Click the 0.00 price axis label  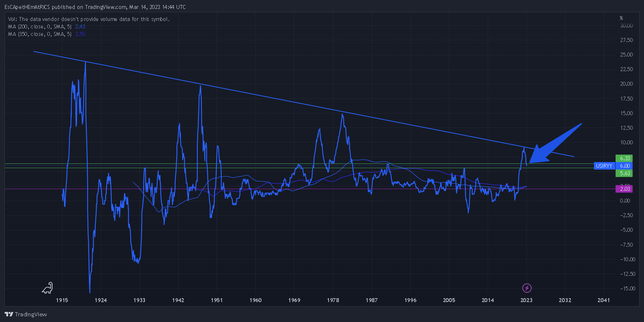pos(625,201)
